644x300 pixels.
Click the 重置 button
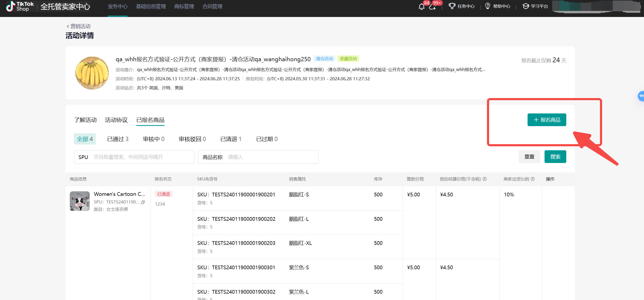[529, 157]
